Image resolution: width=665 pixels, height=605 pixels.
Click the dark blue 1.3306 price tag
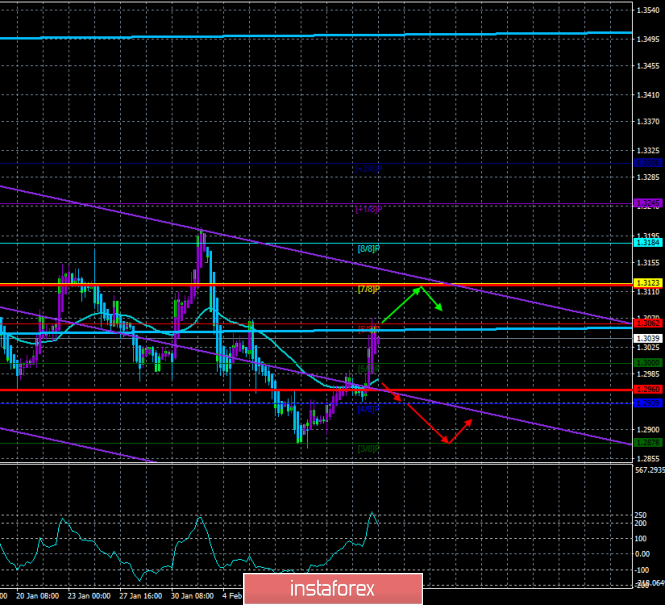[648, 163]
